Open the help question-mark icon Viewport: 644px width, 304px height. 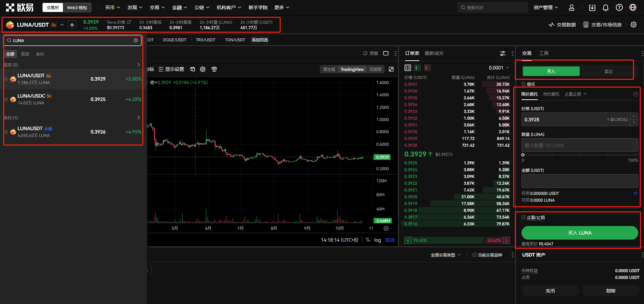tap(619, 7)
